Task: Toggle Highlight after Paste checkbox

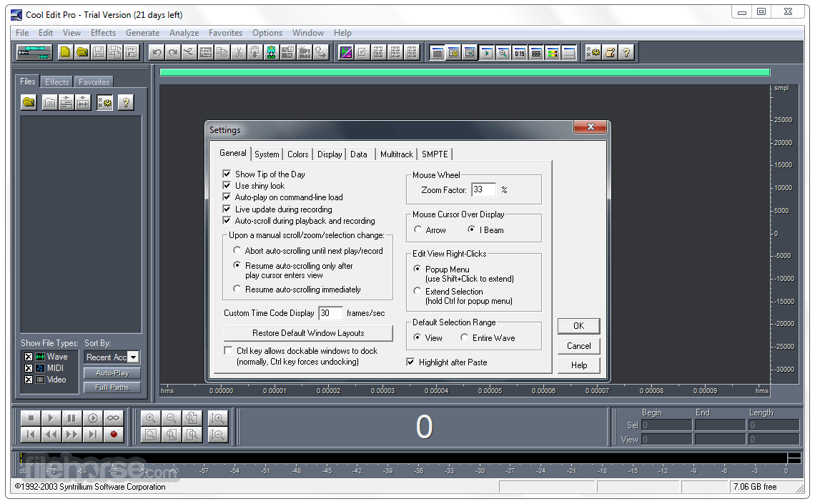Action: coord(410,362)
